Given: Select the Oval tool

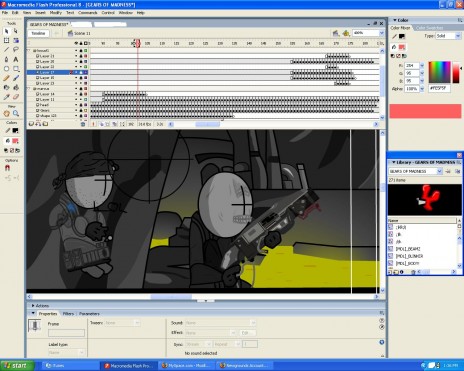Looking at the screenshot, I should tap(6, 69).
